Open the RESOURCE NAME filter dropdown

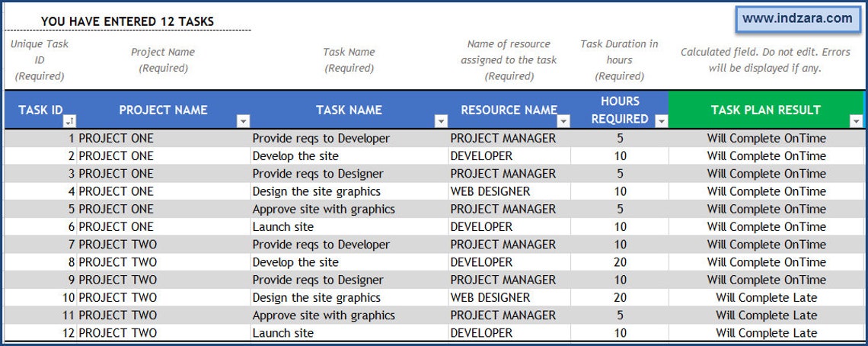(563, 121)
